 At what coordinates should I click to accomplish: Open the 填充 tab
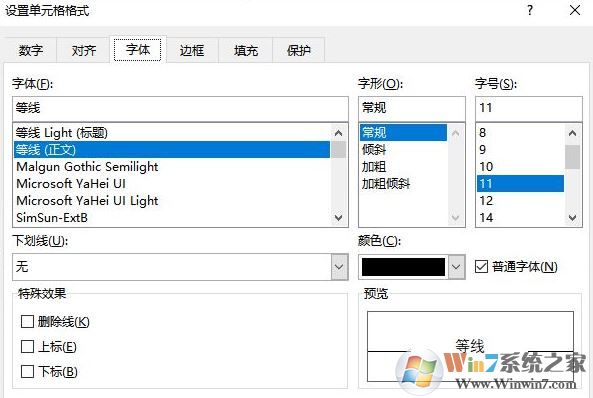point(245,50)
